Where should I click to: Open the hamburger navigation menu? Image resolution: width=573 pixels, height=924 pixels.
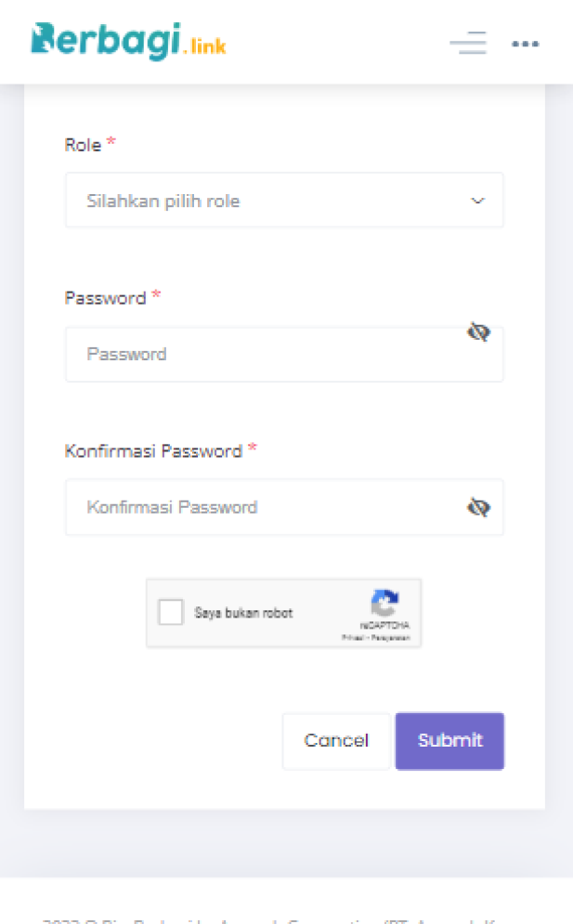point(467,43)
